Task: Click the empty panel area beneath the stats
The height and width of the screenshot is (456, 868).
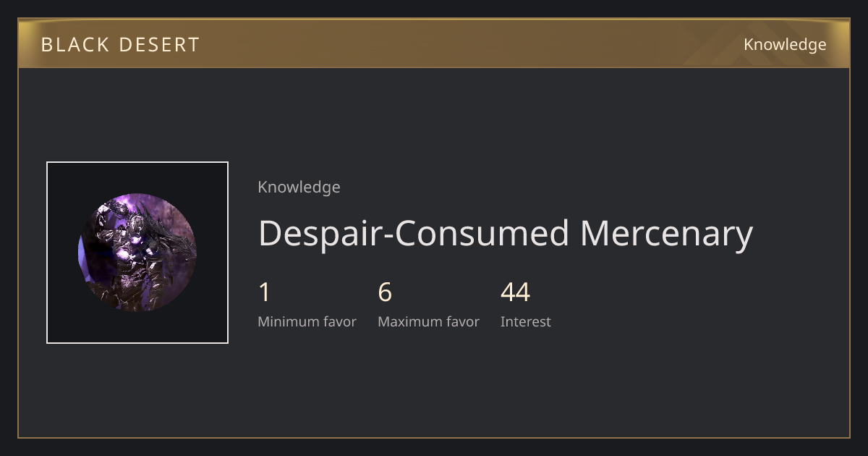Action: point(506,384)
